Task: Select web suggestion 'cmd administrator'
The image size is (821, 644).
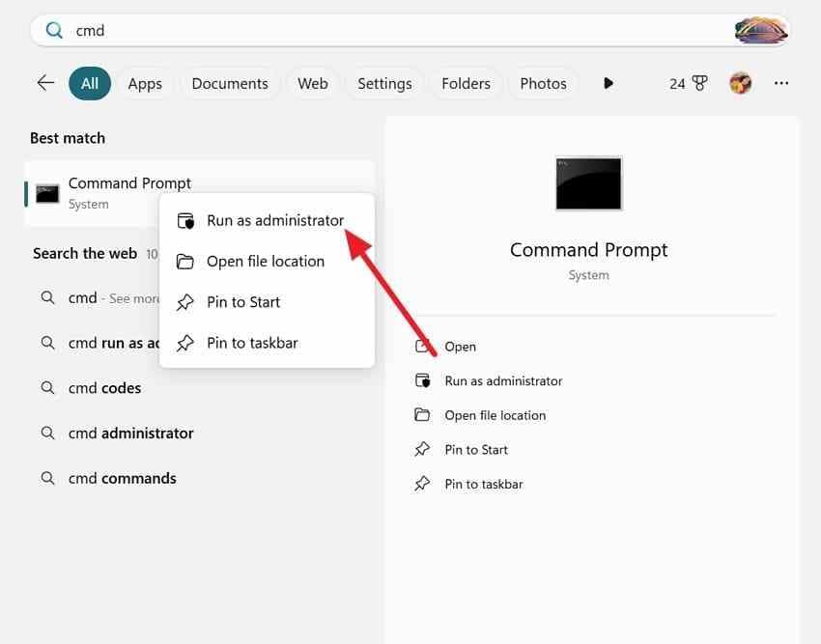Action: point(199,433)
